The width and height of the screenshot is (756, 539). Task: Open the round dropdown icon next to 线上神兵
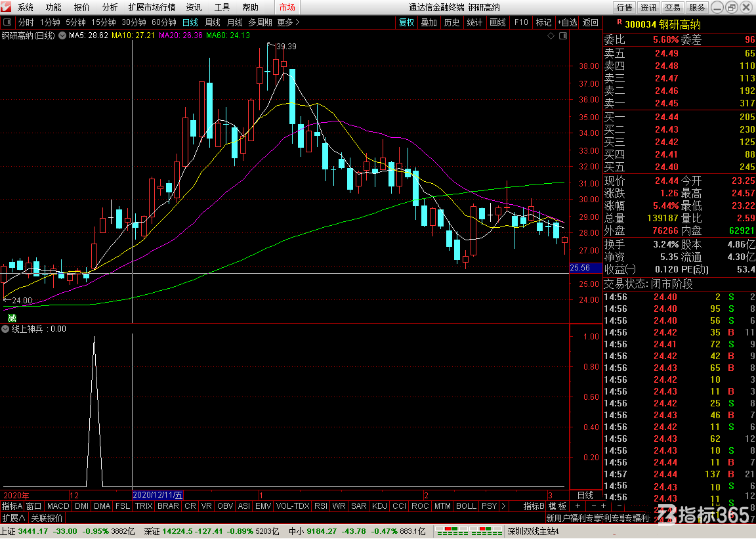pyautogui.click(x=5, y=329)
